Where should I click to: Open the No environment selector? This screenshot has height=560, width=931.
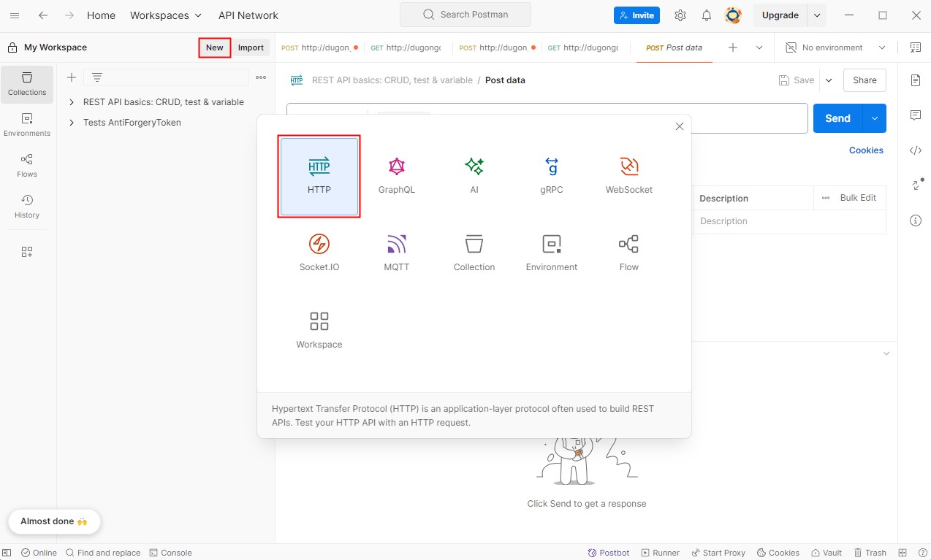835,47
